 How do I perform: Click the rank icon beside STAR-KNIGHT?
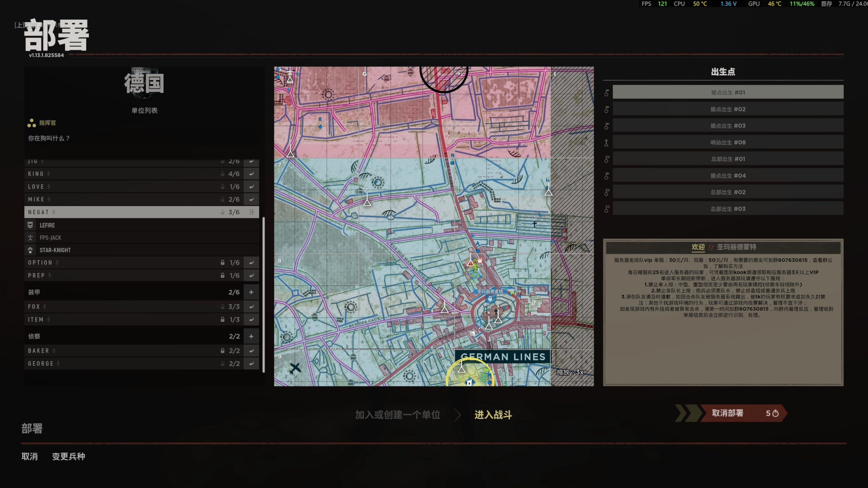pyautogui.click(x=30, y=250)
